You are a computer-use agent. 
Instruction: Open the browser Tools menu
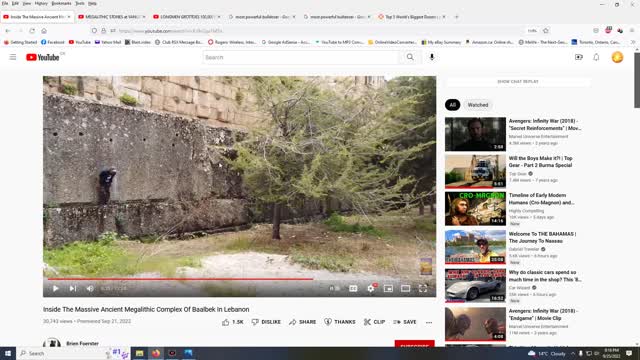pyautogui.click(x=80, y=3)
